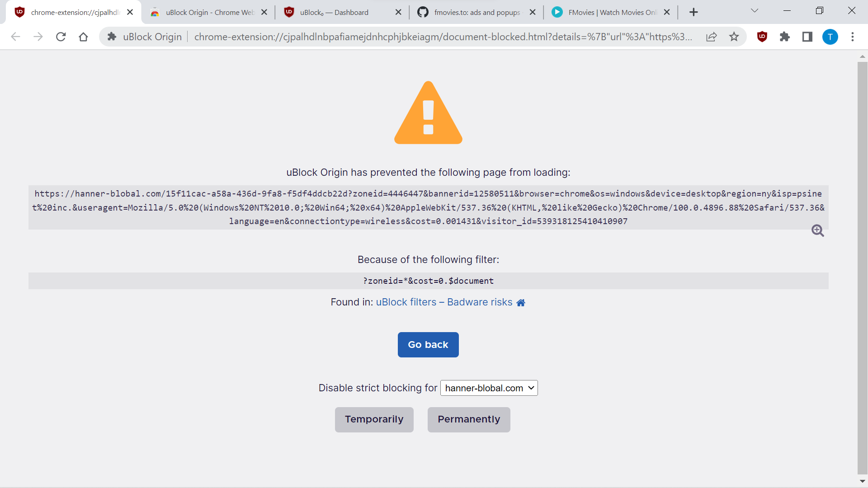
Task: Share the current page
Action: (712, 37)
